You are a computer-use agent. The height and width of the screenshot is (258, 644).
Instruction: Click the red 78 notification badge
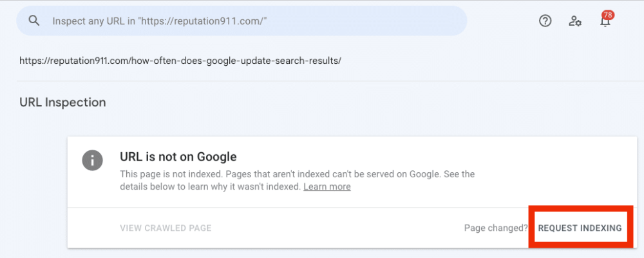click(608, 15)
